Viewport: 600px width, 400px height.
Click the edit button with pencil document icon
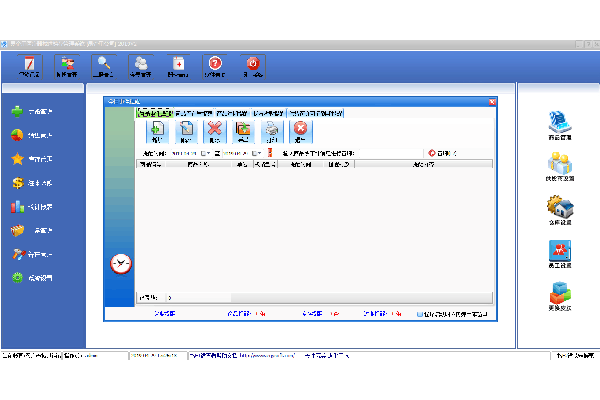point(186,132)
